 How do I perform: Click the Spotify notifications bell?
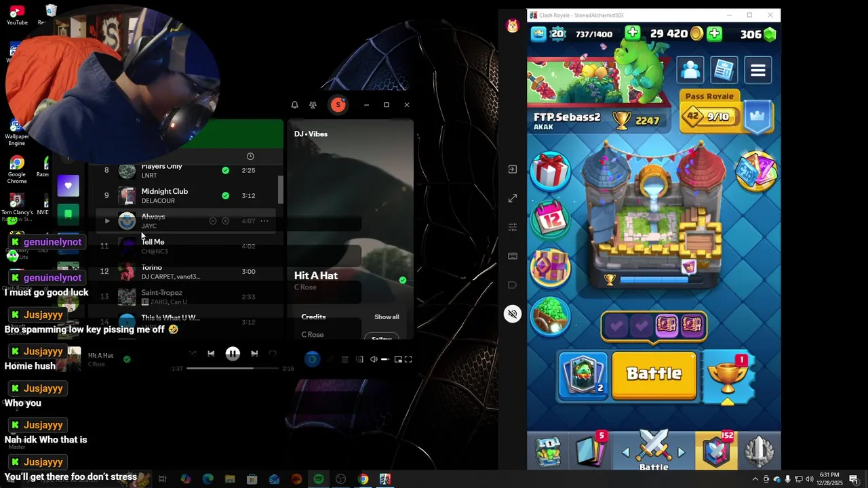(294, 105)
